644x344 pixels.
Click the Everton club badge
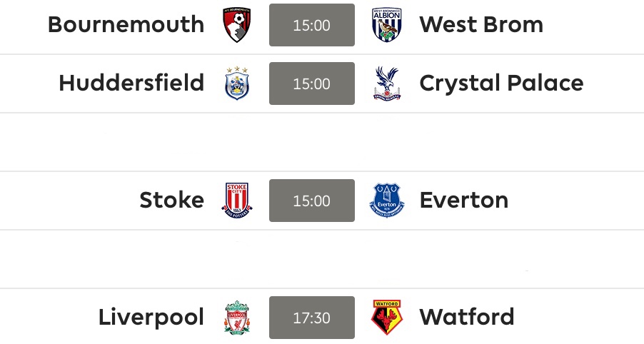(387, 201)
